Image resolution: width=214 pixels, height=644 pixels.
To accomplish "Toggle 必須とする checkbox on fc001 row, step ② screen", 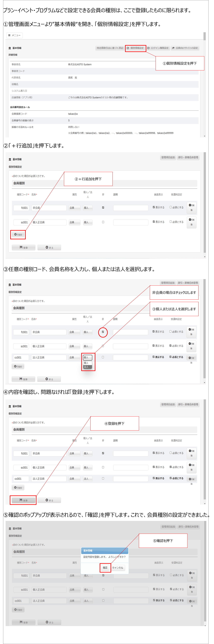I will [171, 207].
